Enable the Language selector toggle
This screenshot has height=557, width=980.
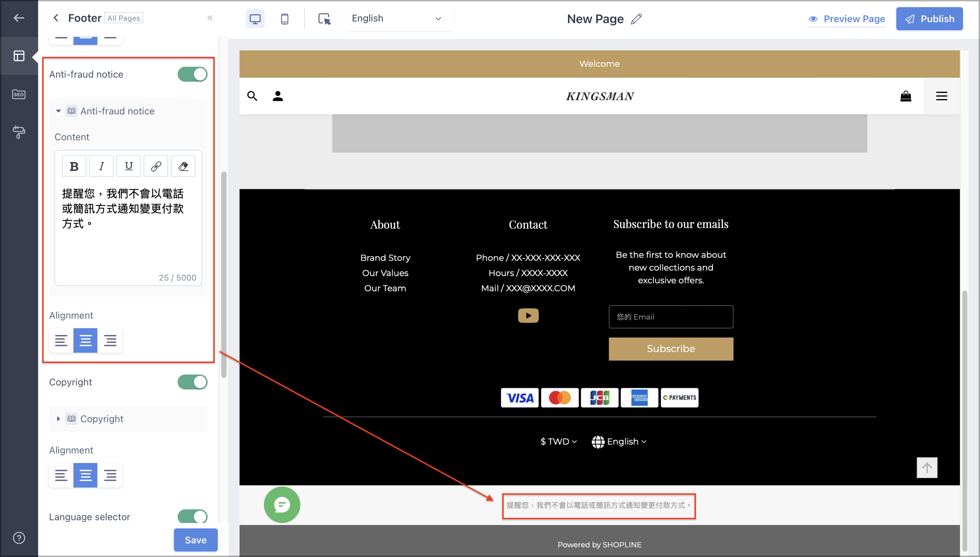tap(193, 516)
